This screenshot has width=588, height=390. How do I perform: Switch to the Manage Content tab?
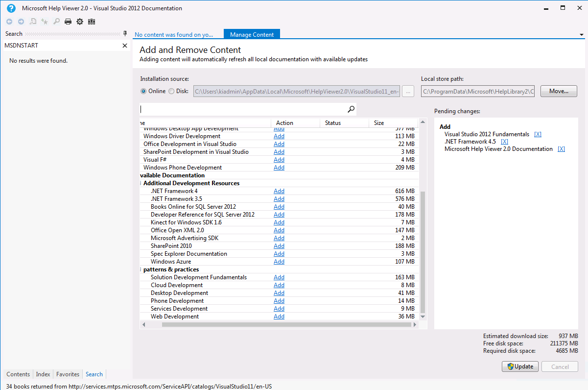(252, 34)
